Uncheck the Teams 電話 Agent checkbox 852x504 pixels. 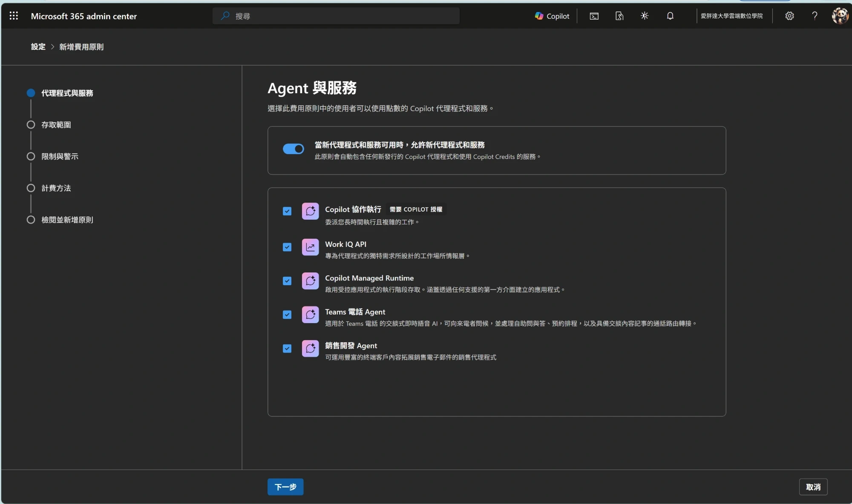[287, 315]
